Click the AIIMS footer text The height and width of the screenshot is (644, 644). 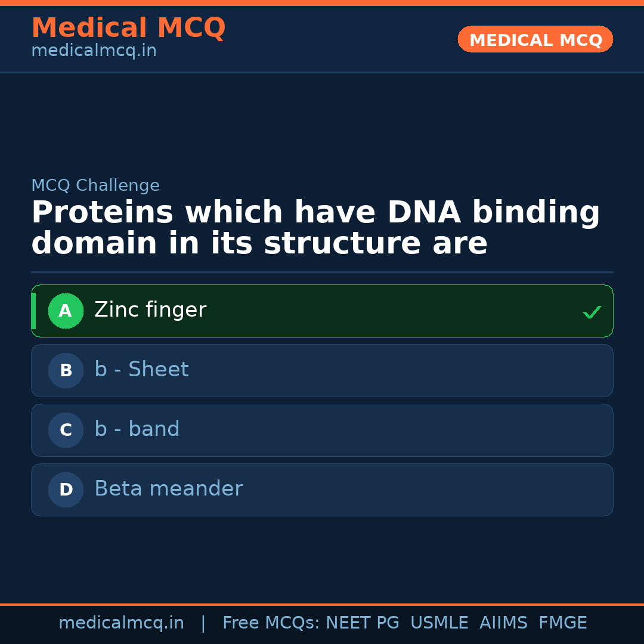503,623
